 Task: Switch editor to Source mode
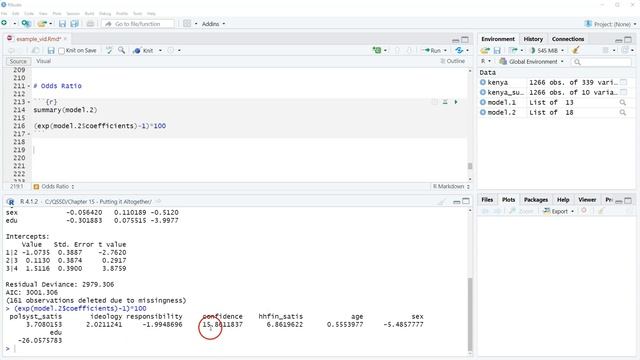(18, 61)
